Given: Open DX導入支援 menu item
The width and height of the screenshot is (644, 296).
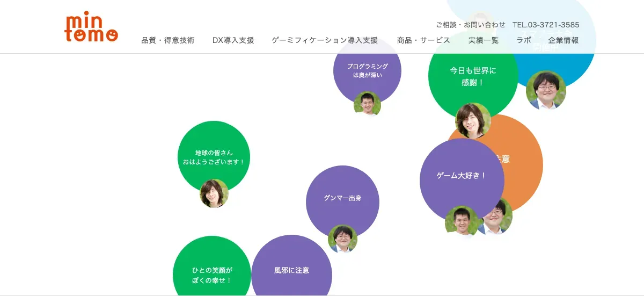Looking at the screenshot, I should [x=233, y=40].
